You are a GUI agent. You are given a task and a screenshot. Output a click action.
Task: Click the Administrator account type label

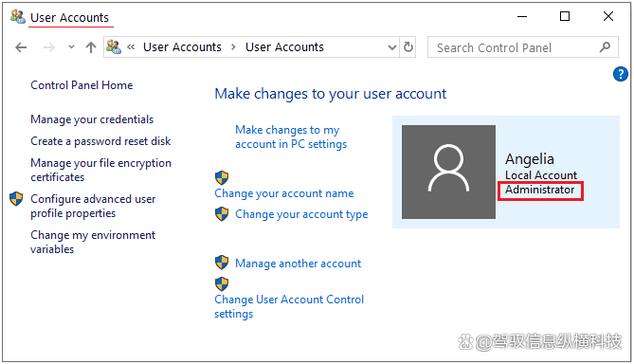pos(540,190)
